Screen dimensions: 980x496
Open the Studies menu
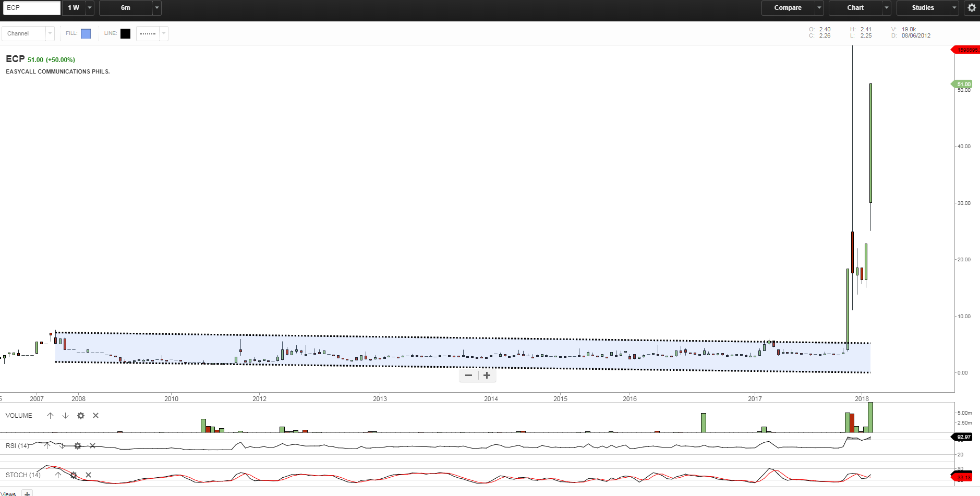click(x=922, y=8)
